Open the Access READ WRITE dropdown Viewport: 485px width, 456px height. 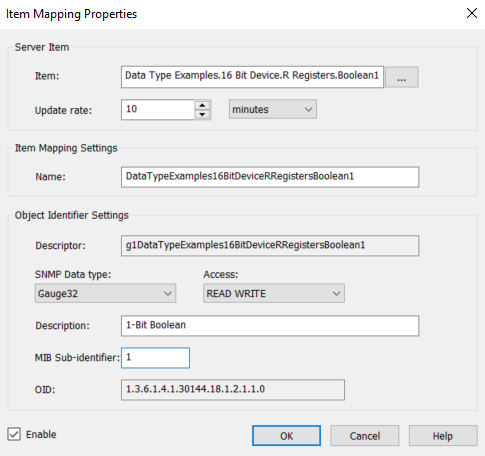pos(274,293)
